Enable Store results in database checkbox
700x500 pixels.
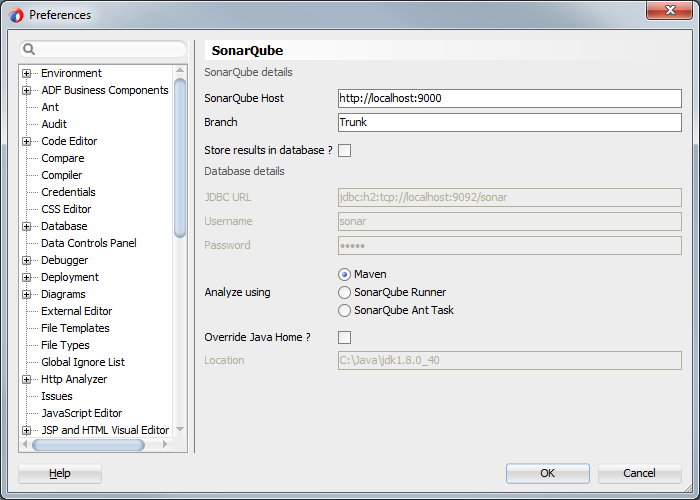tap(345, 150)
